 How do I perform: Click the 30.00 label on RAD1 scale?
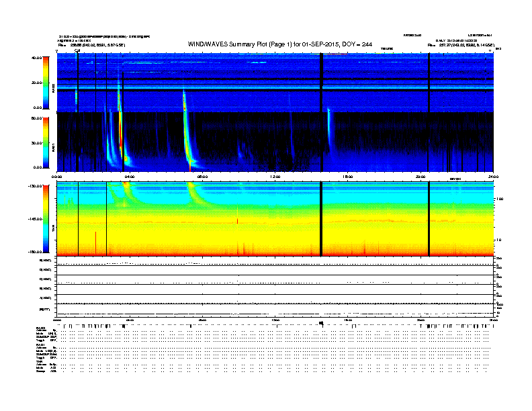36,143
